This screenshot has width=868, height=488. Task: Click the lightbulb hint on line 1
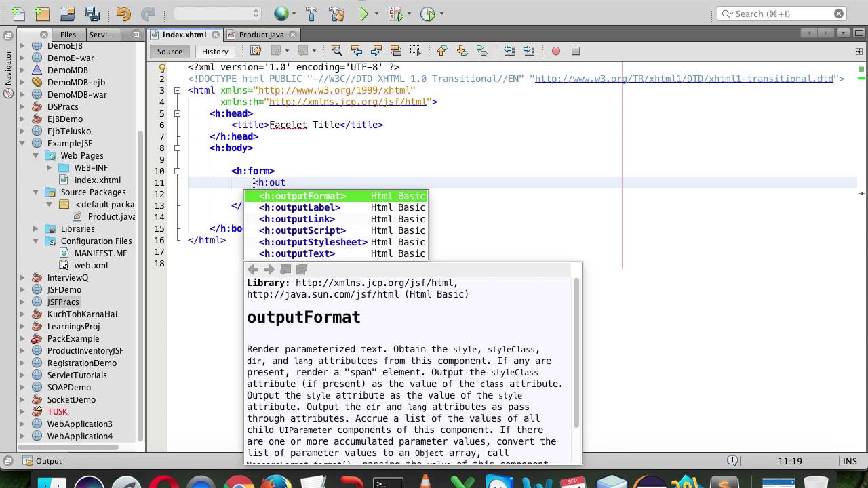click(x=162, y=67)
